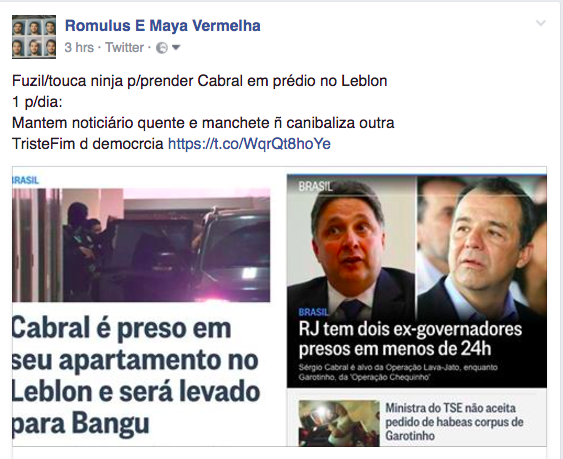
Task: Open the post options chevron
Action: point(541,23)
